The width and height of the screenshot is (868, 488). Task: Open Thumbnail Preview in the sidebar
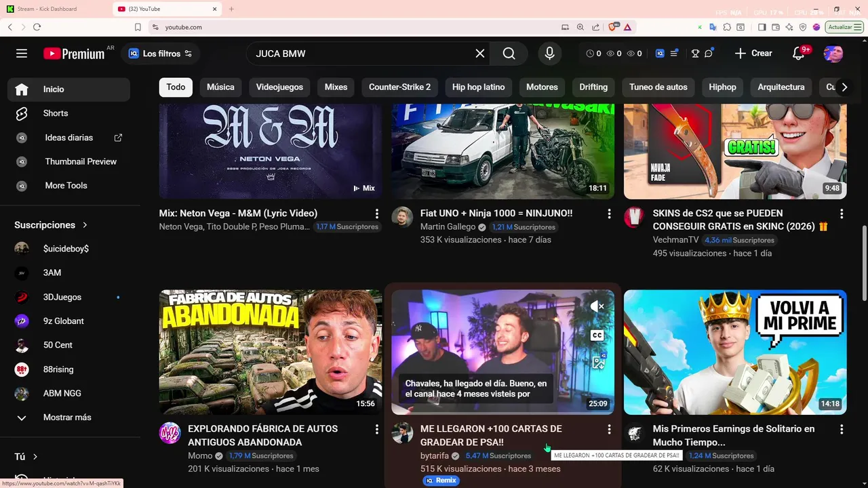pos(69,161)
